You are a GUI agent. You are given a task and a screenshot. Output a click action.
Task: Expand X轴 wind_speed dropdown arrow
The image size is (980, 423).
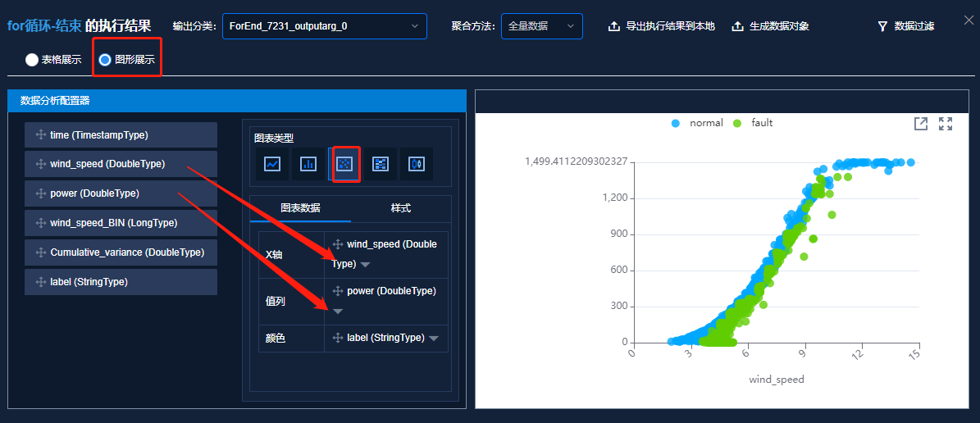(366, 265)
